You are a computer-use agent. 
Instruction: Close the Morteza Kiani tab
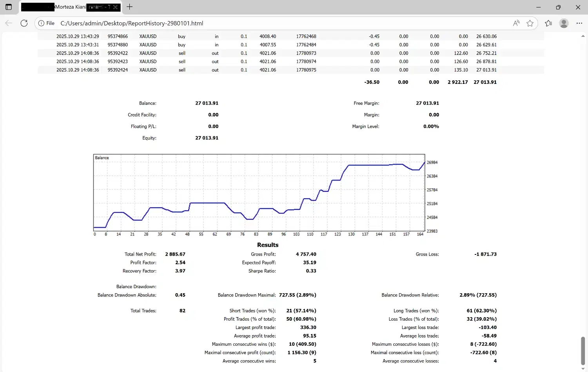coord(115,7)
